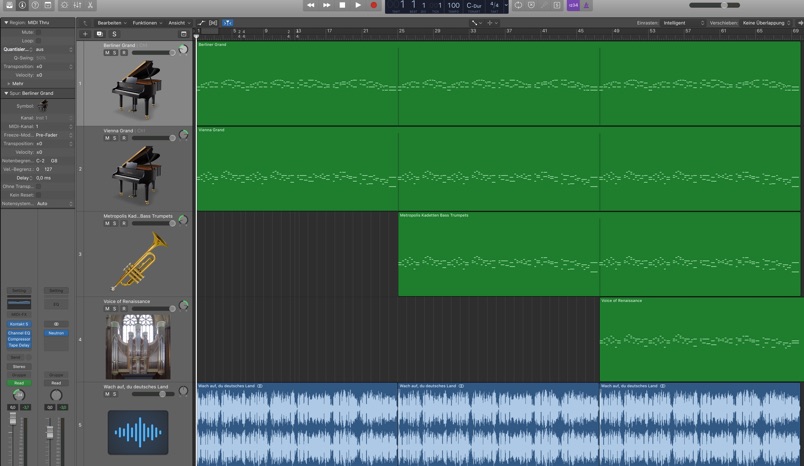Open Smart Controls dial button

(65, 5)
